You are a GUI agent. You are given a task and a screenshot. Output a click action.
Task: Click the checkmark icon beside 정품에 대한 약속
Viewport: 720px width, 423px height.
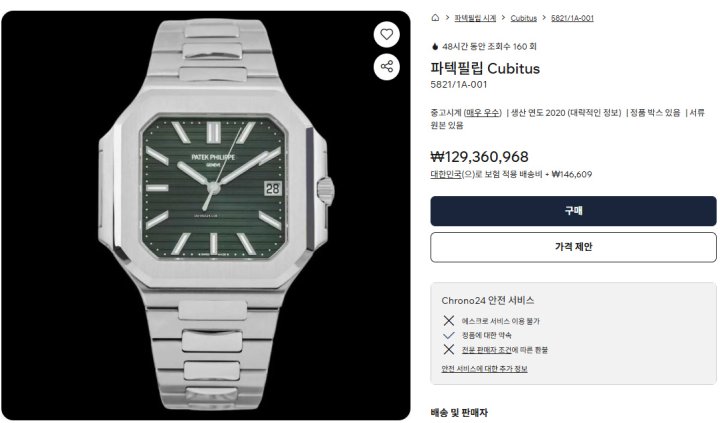point(449,335)
